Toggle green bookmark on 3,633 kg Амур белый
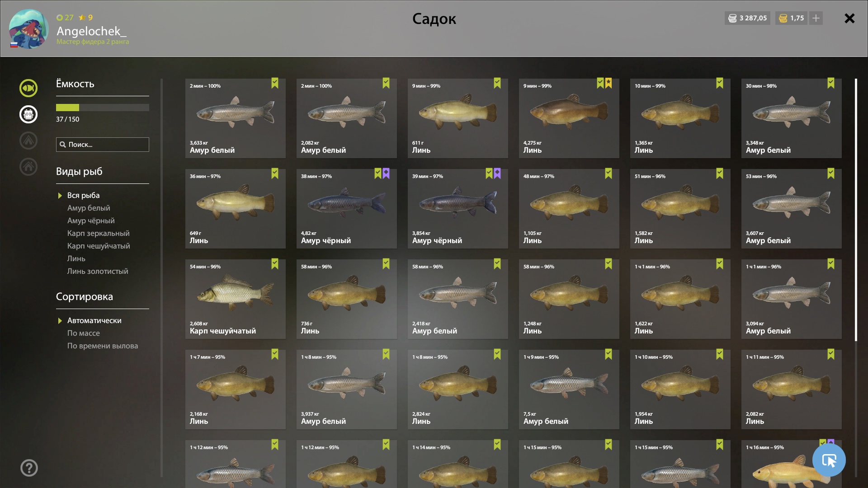This screenshot has width=868, height=488. point(275,83)
